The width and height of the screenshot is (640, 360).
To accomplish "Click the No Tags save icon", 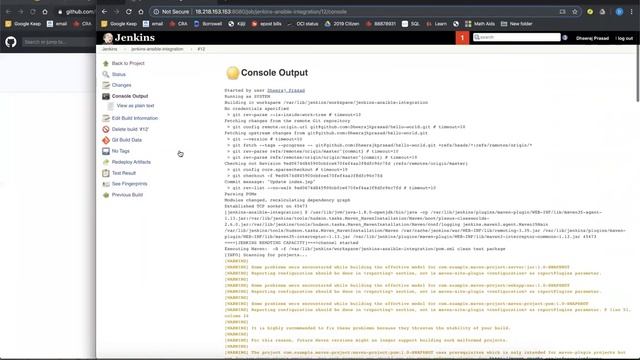I will coord(106,151).
